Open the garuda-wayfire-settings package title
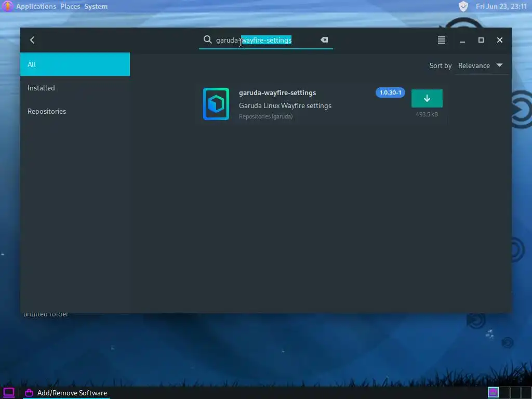Image resolution: width=532 pixels, height=399 pixels. (x=277, y=92)
